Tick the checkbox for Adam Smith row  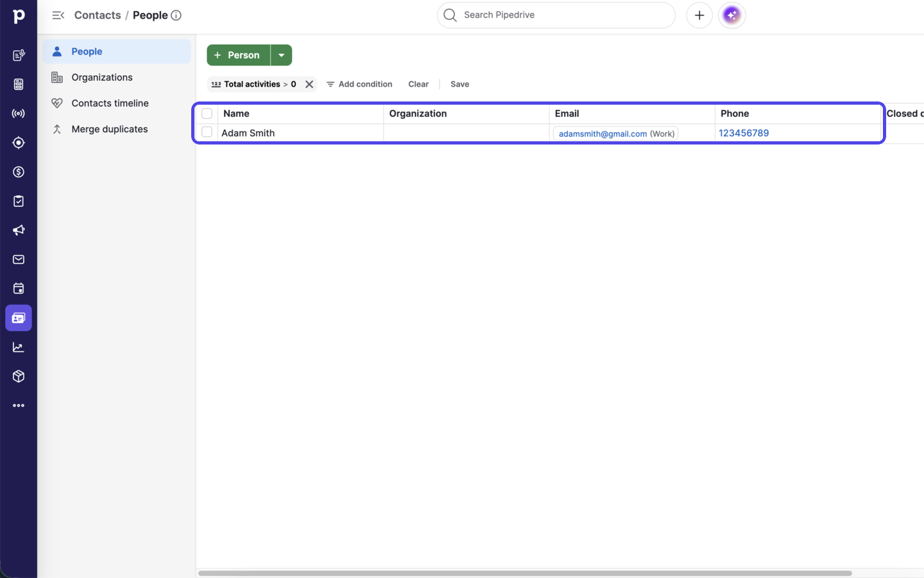[207, 132]
